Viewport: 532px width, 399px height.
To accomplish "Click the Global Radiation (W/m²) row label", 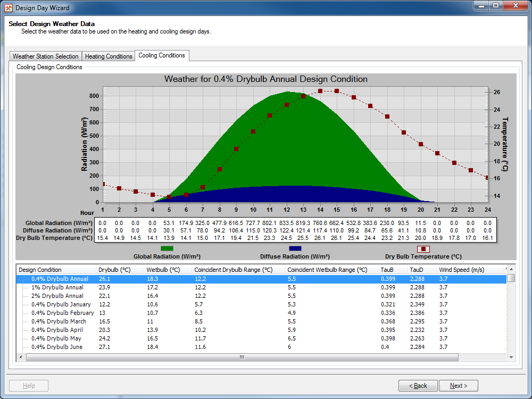I will (59, 223).
